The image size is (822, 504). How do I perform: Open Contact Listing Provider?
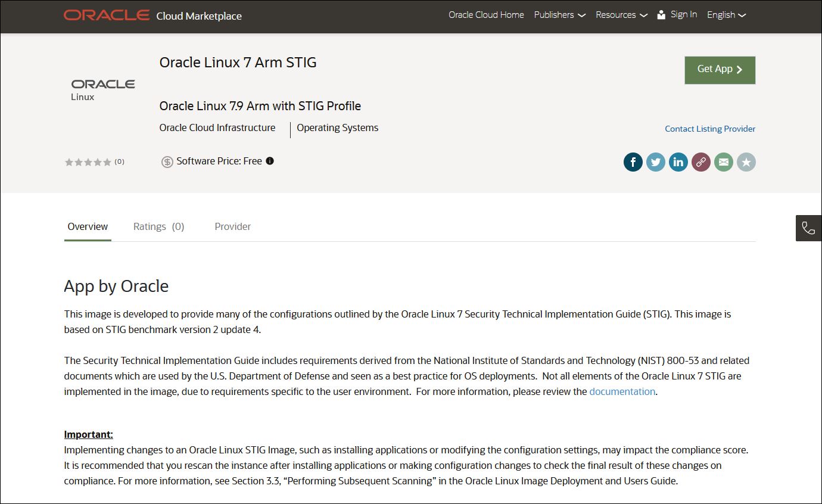tap(710, 129)
